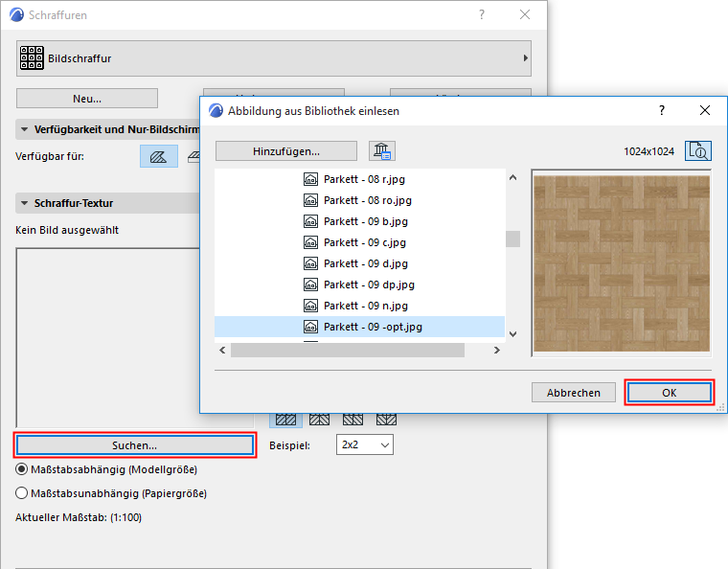Click the Hinzufügen... button
Screen dimensions: 728x569
click(x=286, y=151)
